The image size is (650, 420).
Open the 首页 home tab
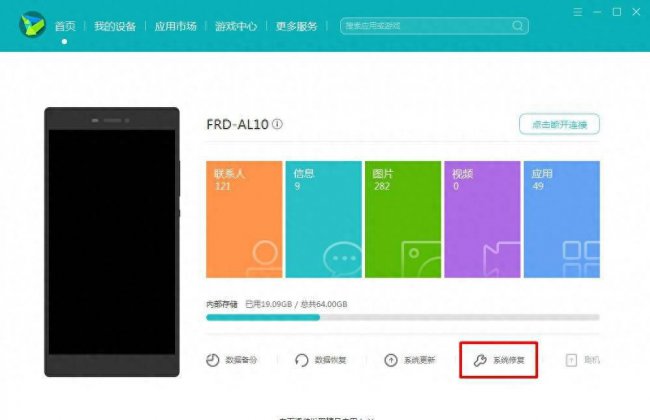[x=65, y=26]
